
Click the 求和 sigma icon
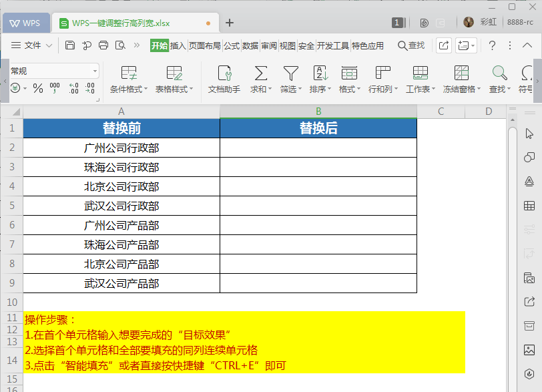pyautogui.click(x=260, y=73)
